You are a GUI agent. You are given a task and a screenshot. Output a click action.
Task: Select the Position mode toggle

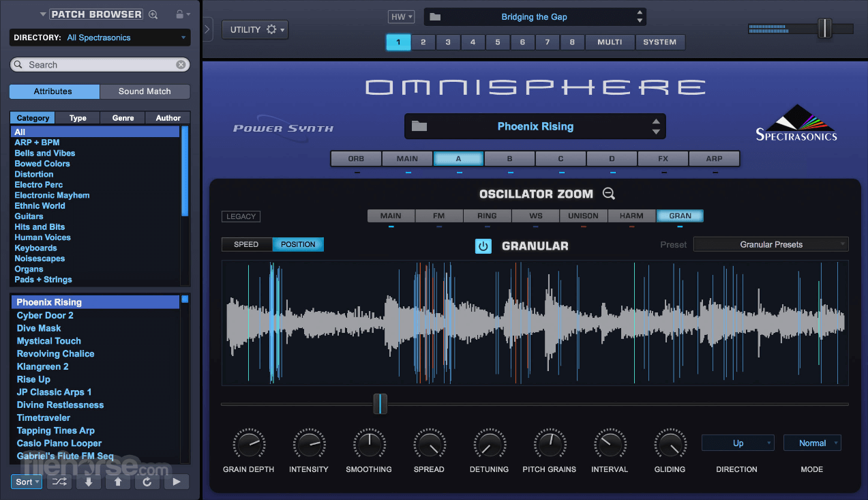298,244
